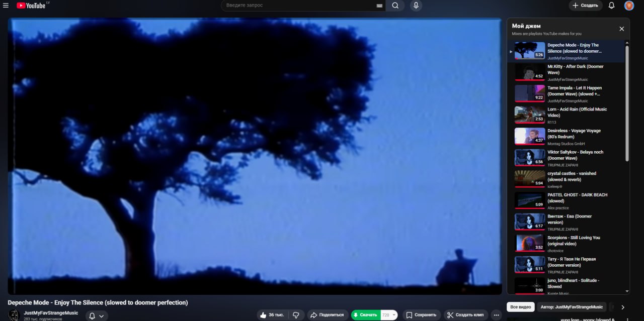Click the chotovice channel name in playlist
The height and width of the screenshot is (321, 644).
tap(555, 251)
